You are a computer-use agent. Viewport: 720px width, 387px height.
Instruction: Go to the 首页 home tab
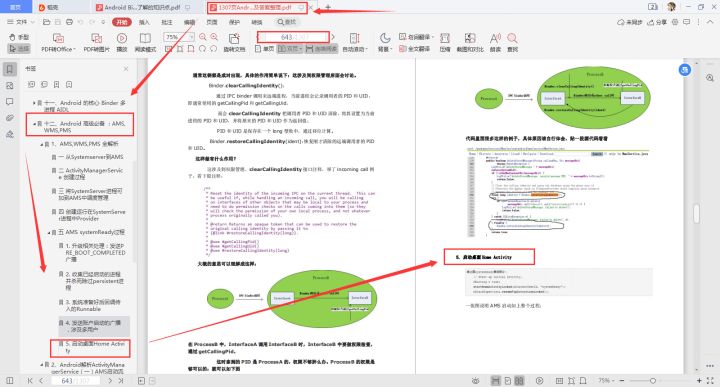[16, 7]
